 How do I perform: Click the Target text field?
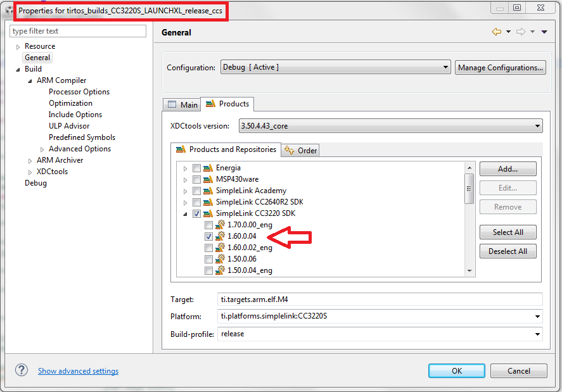point(380,299)
